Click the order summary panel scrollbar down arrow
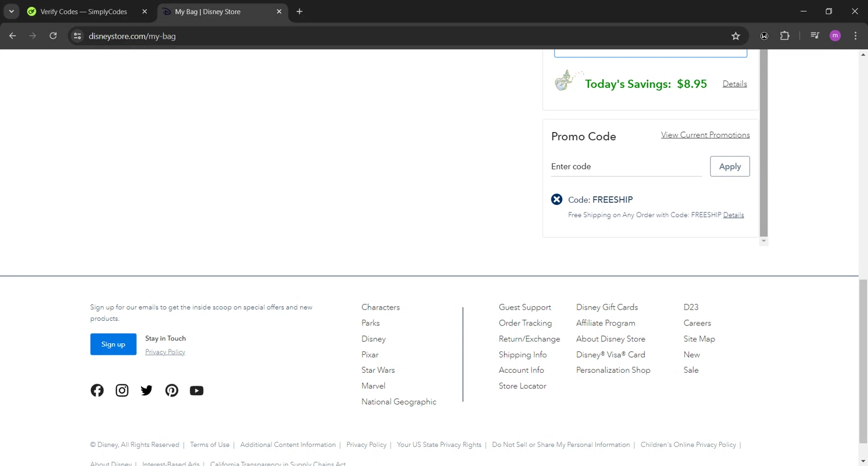The image size is (868, 466). 764,241
